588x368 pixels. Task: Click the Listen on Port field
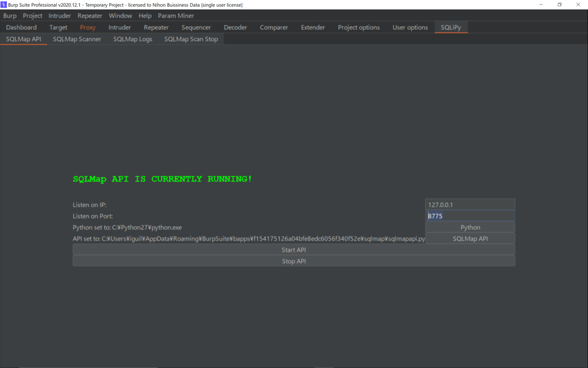[470, 216]
